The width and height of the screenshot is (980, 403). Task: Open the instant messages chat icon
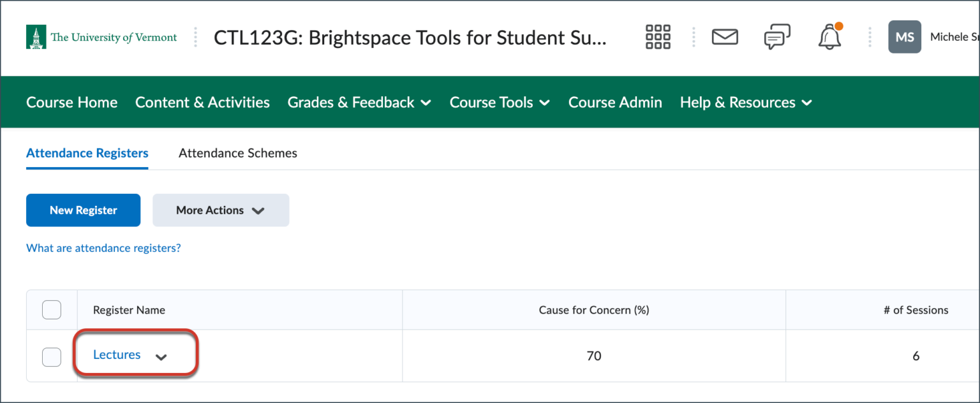click(776, 36)
